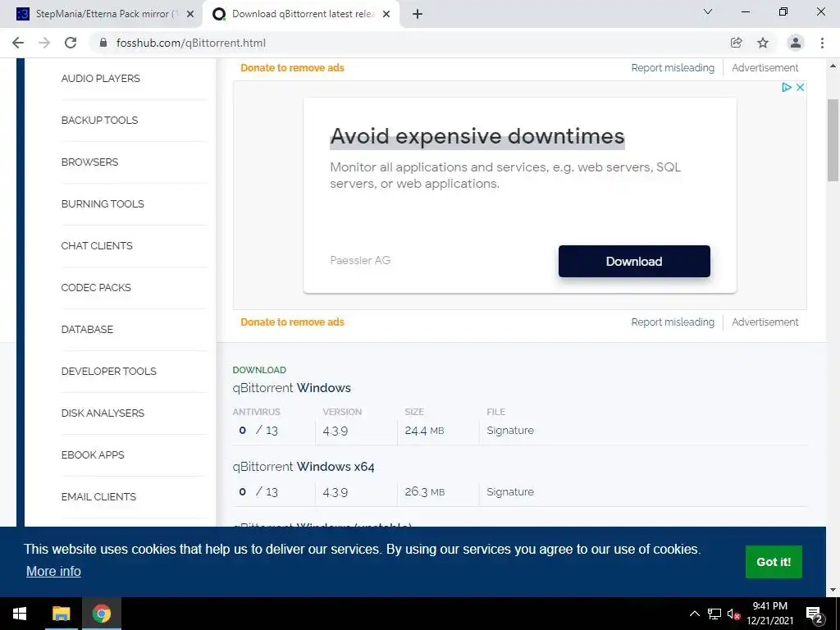Open the EMAIL CLIENTS category
840x630 pixels.
tap(98, 496)
